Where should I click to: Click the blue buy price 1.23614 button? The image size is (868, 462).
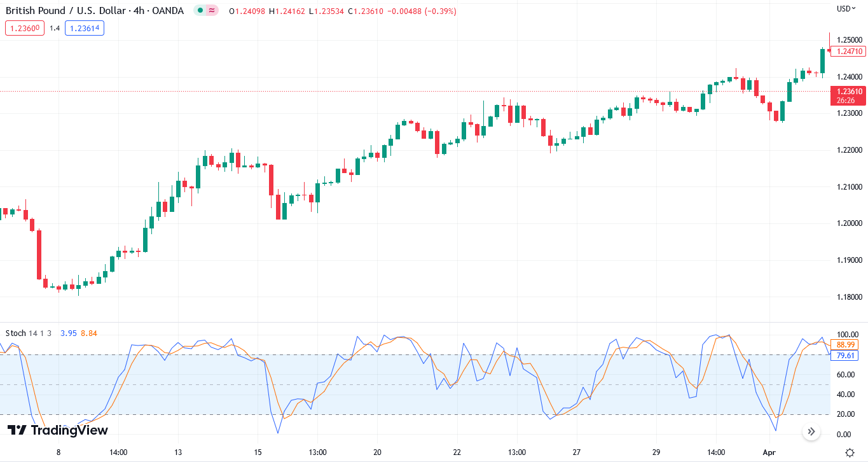85,28
